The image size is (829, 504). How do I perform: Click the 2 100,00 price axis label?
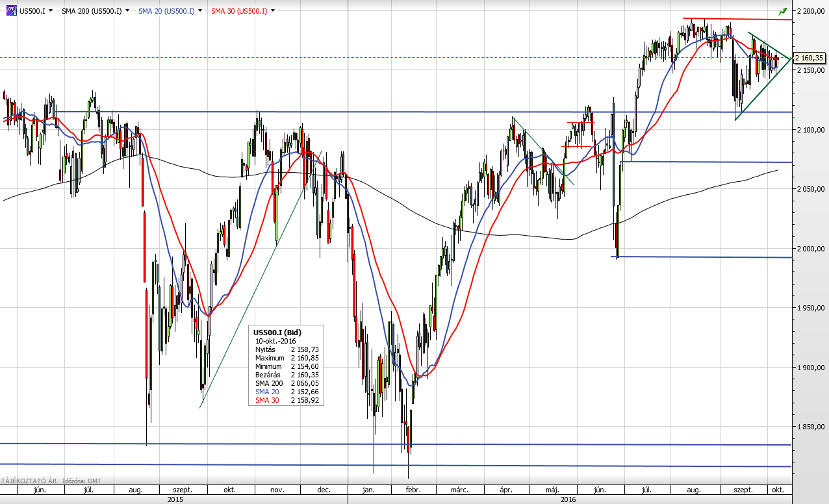810,130
